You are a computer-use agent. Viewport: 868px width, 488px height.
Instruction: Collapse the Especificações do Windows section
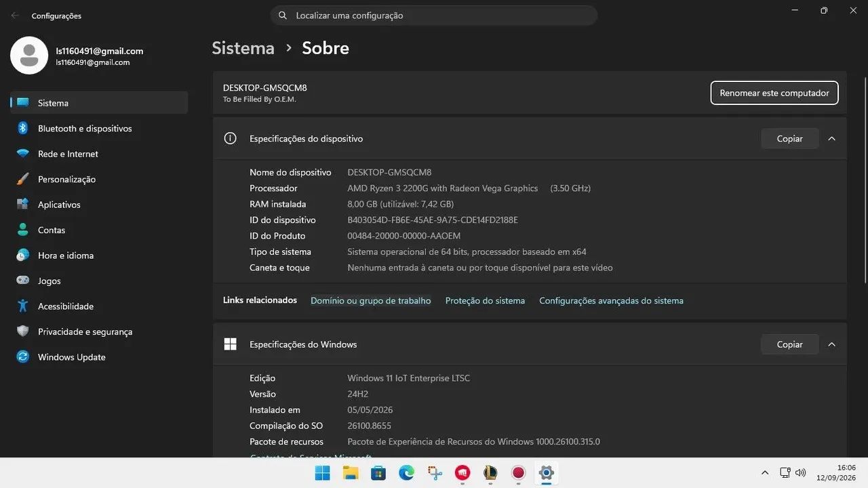tap(832, 344)
